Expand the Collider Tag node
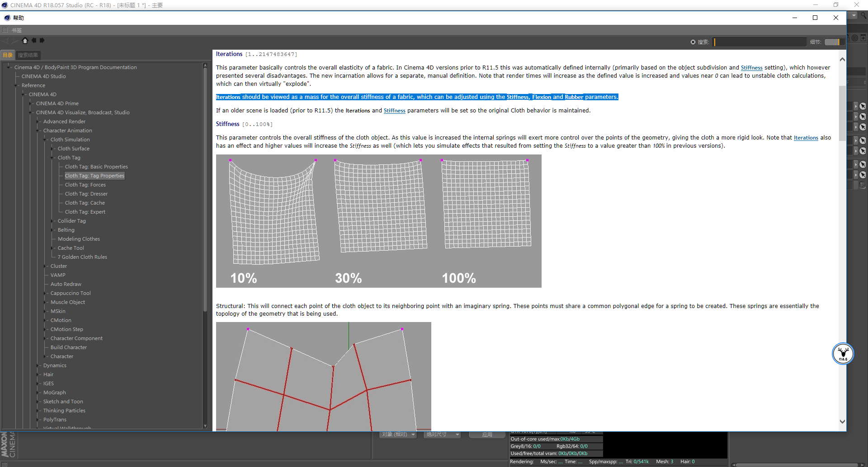 (52, 221)
